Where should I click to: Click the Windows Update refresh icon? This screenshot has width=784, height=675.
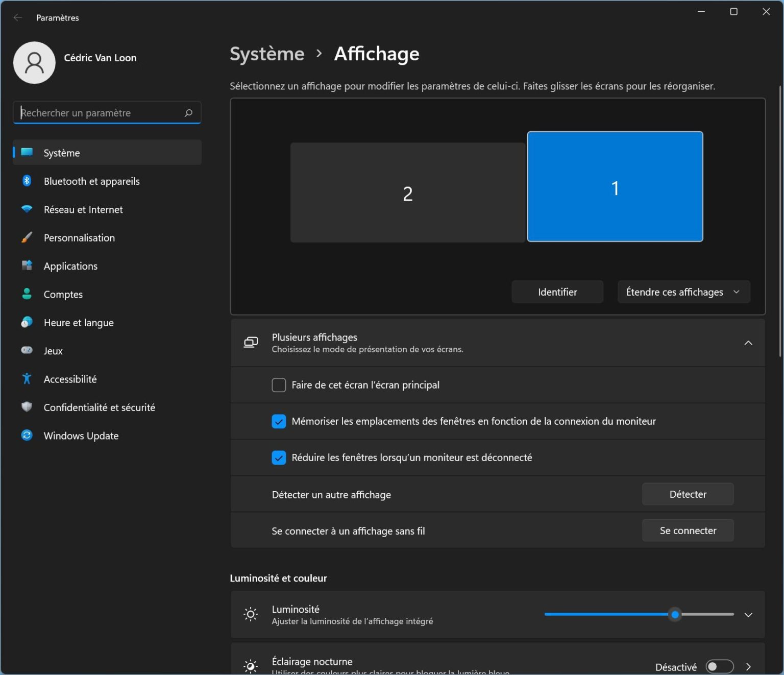27,435
